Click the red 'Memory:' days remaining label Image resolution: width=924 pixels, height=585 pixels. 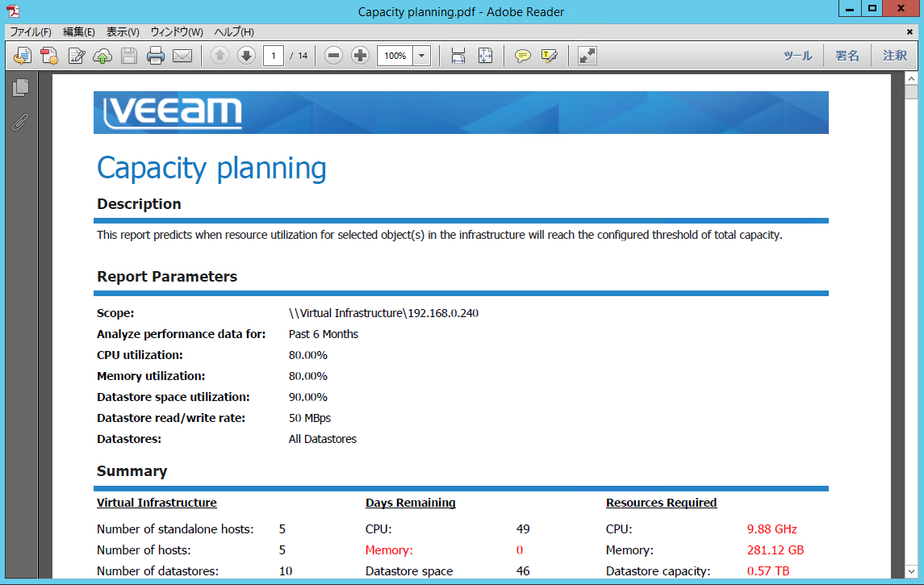point(389,550)
